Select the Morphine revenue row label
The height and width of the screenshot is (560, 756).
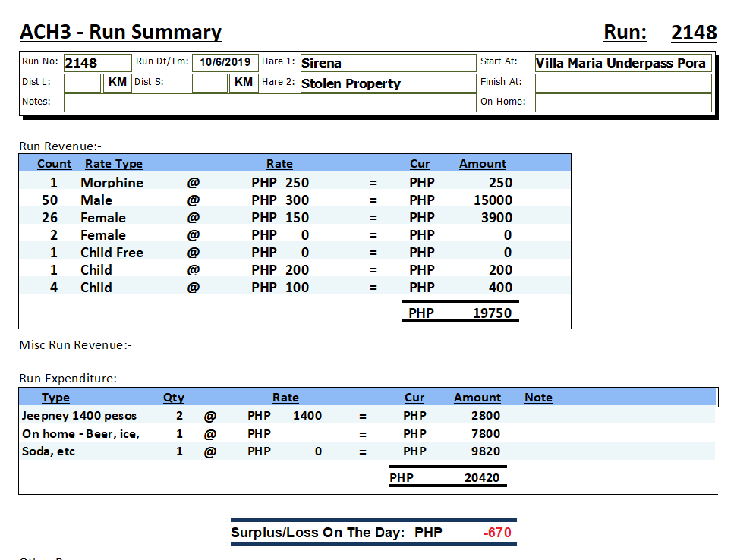[112, 183]
